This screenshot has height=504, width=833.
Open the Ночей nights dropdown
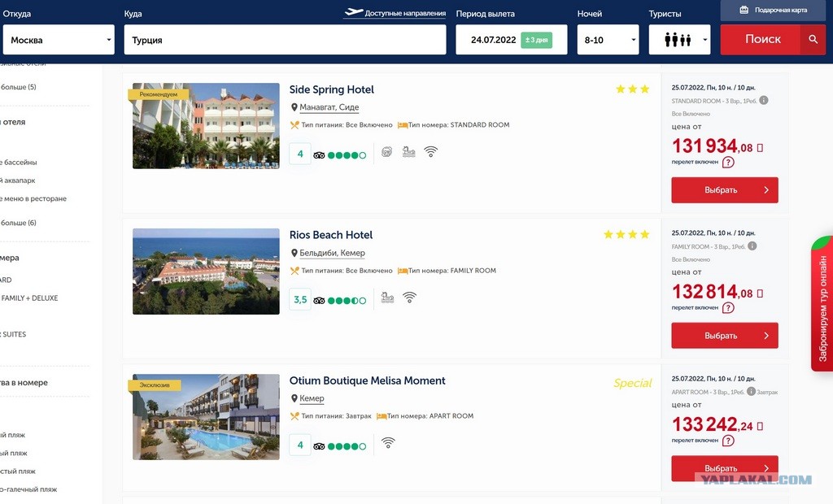pos(608,39)
